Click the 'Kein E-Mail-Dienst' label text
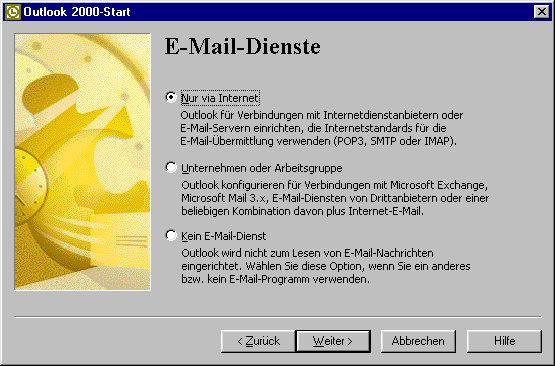 [224, 236]
